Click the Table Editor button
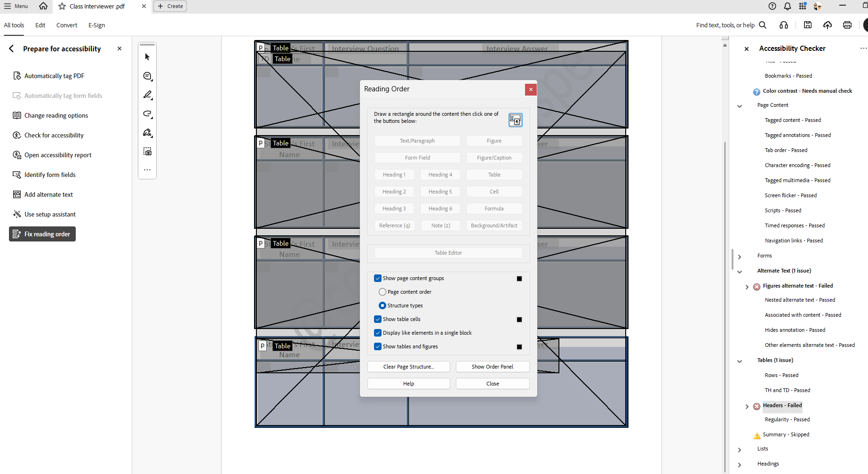 (x=448, y=253)
